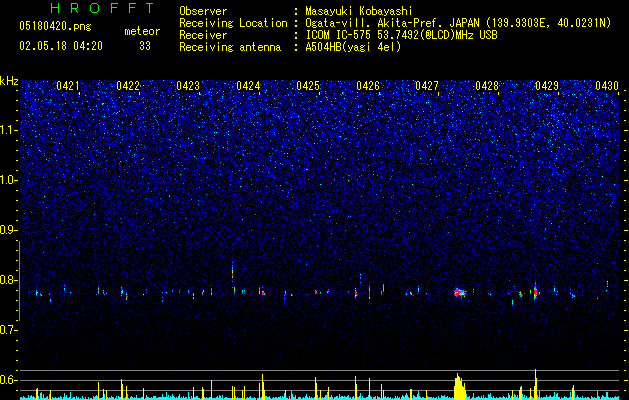This screenshot has height=400, width=629.
Task: Click the tallest yellow intensity spike before 0429
Action: click(x=536, y=384)
